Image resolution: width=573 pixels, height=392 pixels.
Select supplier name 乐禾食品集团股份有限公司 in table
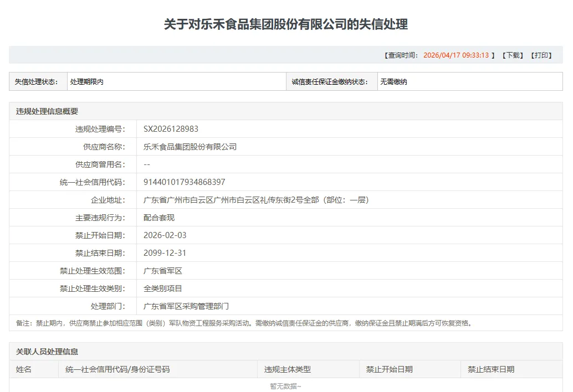pos(190,147)
